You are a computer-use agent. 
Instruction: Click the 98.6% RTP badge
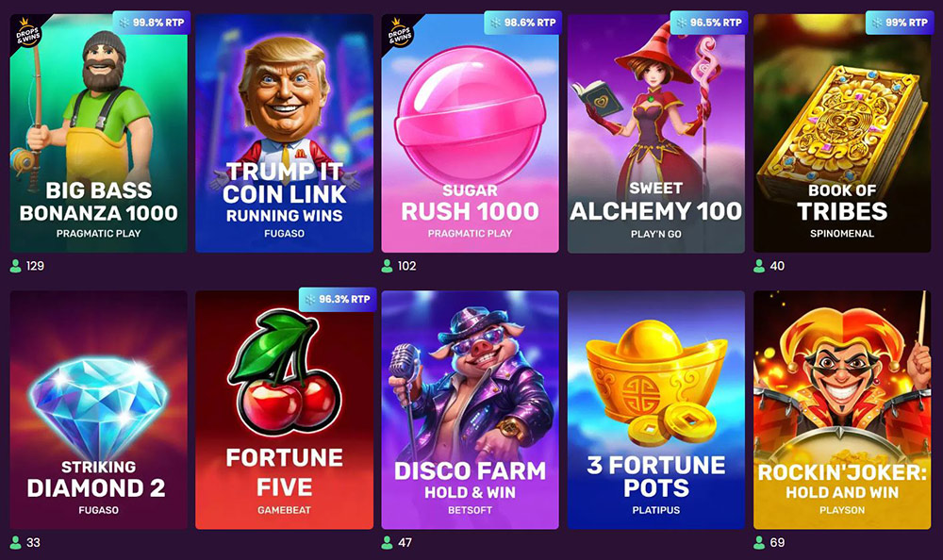523,23
